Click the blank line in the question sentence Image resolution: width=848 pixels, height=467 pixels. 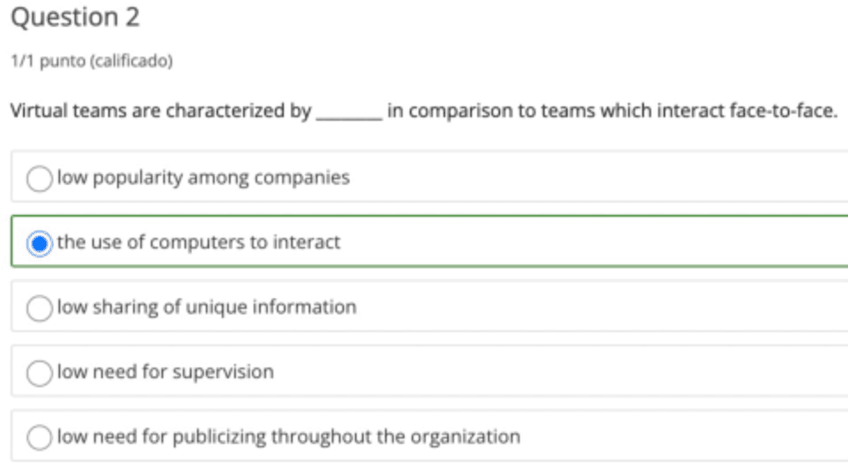pos(348,112)
